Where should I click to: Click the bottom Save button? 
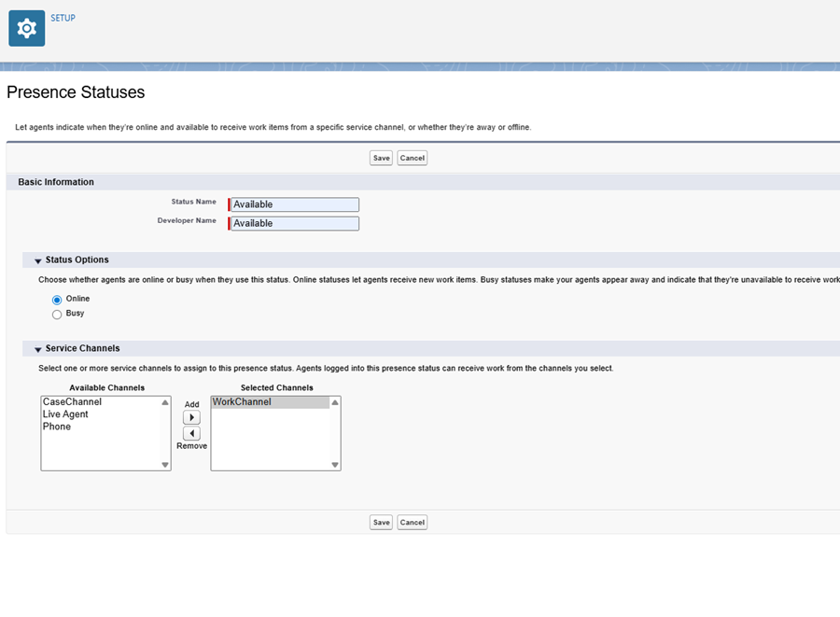click(382, 522)
